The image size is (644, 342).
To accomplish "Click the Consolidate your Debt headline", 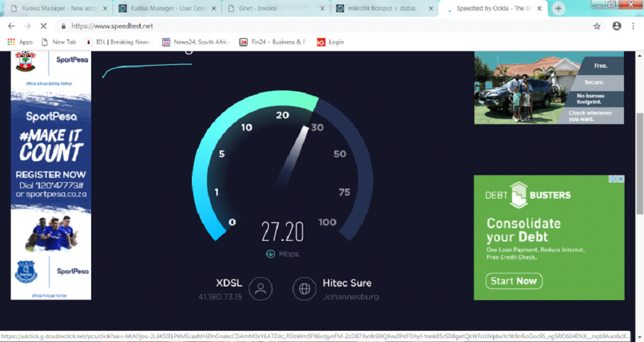I will 523,230.
